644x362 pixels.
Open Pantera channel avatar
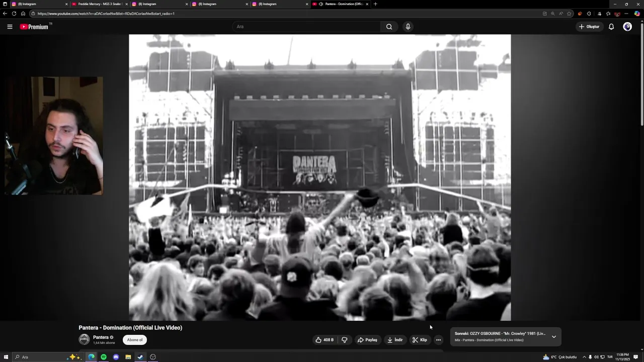[84, 339]
